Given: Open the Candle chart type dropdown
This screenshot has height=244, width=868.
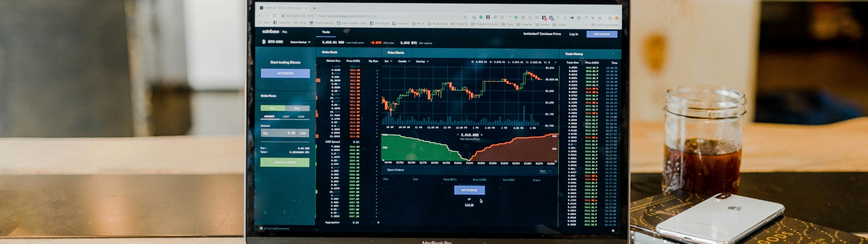Looking at the screenshot, I should click(404, 61).
